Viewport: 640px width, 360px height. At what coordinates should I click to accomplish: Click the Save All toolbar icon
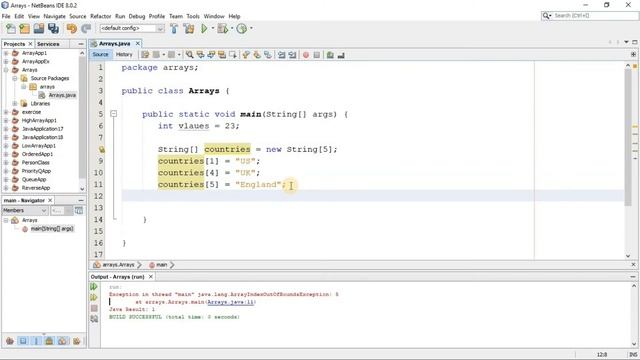coord(53,29)
